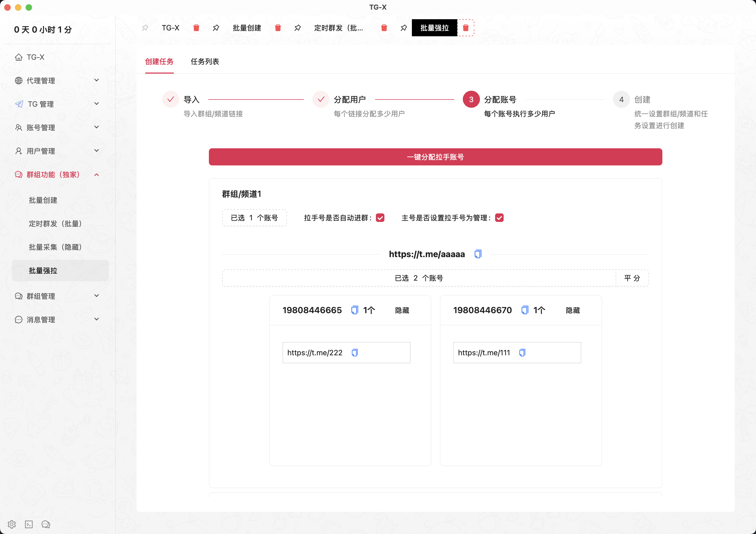Open the 批量创建 top tab
Screen dimensions: 756x534
tap(247, 28)
